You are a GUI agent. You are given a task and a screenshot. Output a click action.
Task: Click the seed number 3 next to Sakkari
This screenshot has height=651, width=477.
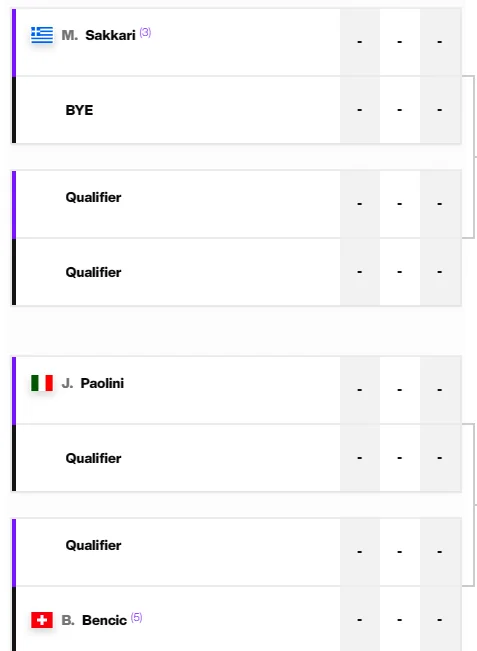145,32
